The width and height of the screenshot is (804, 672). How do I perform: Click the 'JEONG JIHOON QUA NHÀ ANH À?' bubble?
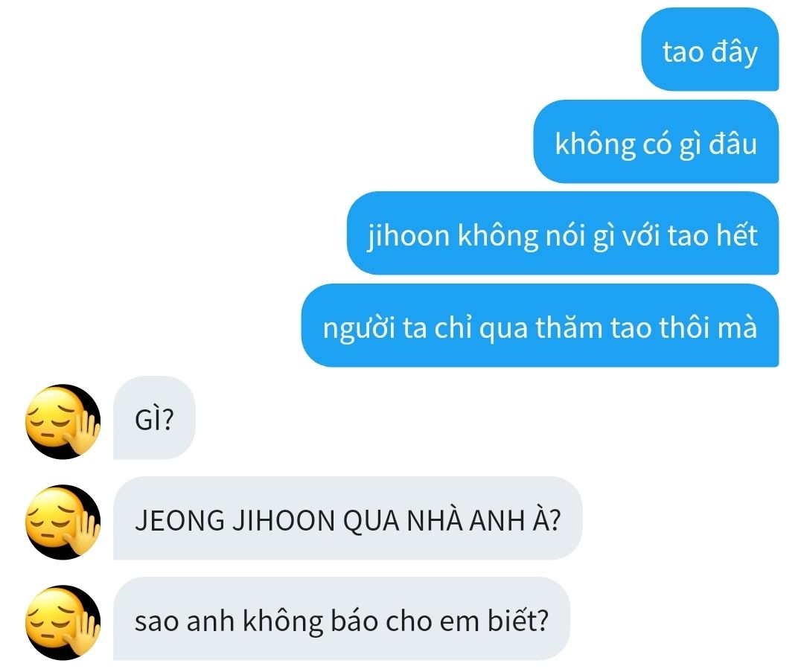pyautogui.click(x=348, y=518)
